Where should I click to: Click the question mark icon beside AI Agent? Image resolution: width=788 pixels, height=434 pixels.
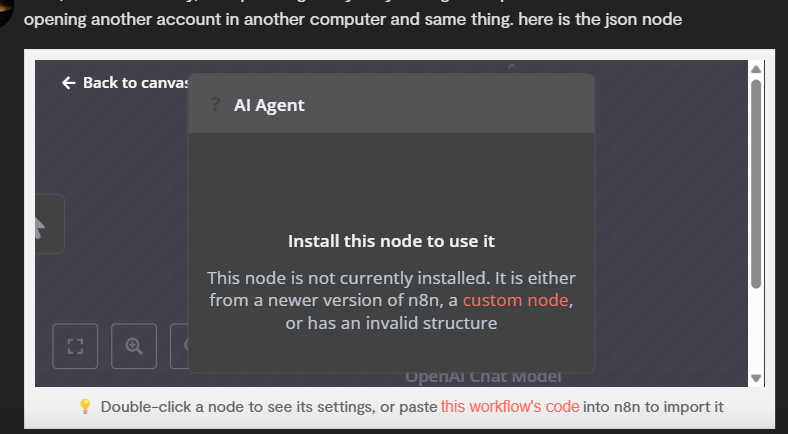pyautogui.click(x=215, y=104)
